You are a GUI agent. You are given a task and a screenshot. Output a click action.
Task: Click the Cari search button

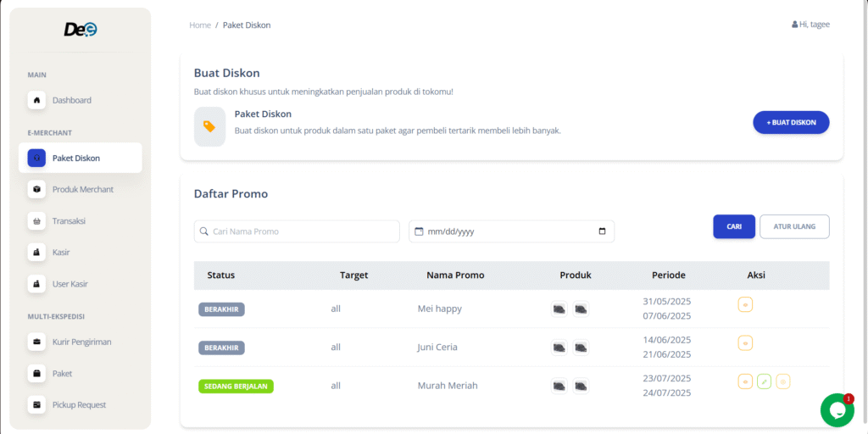coord(733,226)
